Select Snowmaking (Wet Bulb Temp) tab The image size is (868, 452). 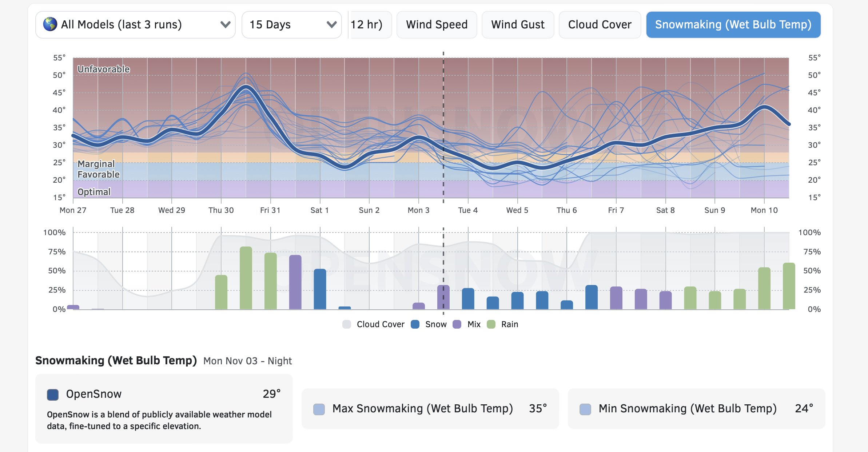pyautogui.click(x=733, y=25)
